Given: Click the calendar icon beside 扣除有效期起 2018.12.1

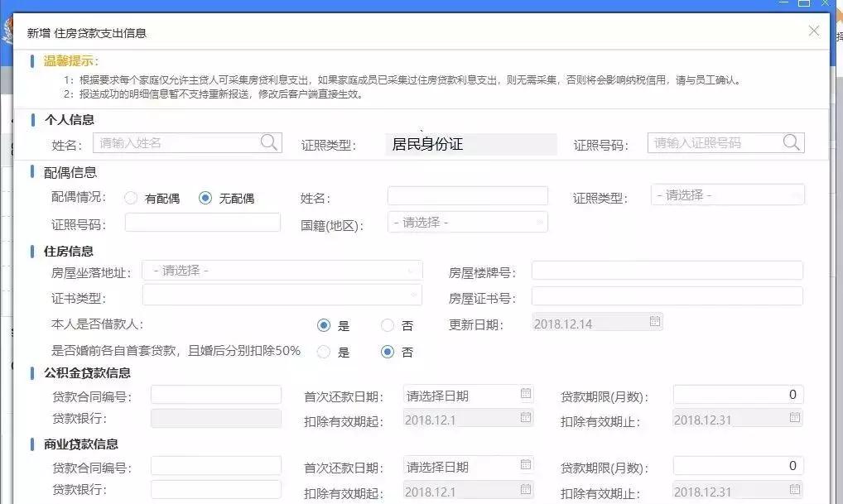Looking at the screenshot, I should click(525, 420).
